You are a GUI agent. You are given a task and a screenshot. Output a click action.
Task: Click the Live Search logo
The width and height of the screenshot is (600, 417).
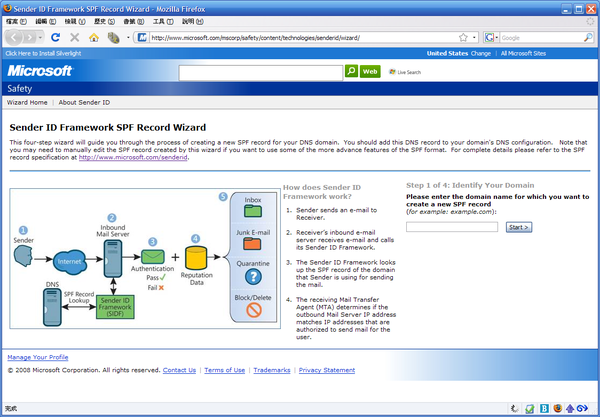point(405,72)
